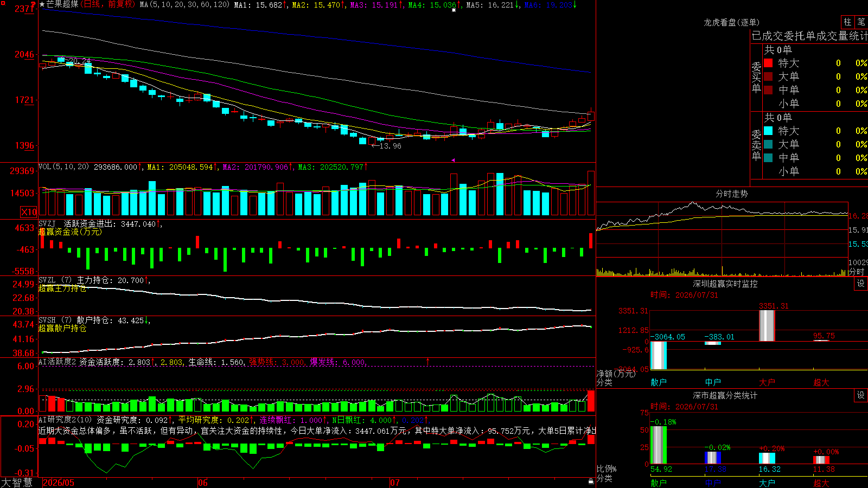
Task: Click the 散户 bar in 深圳超赢实时监控
Action: (x=659, y=356)
